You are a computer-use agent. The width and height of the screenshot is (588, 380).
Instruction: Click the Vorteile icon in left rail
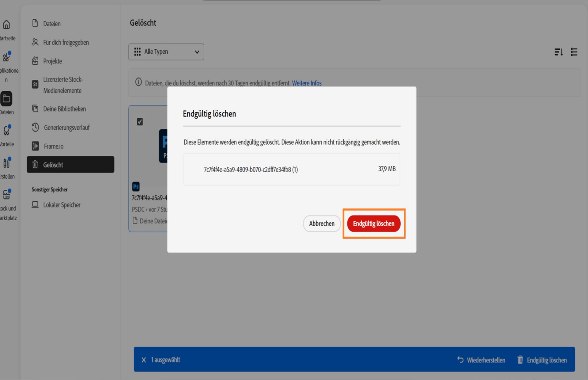pyautogui.click(x=6, y=131)
